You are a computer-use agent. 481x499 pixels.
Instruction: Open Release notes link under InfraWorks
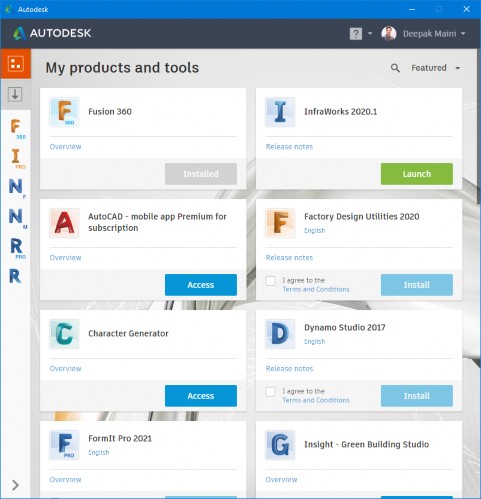(x=289, y=147)
